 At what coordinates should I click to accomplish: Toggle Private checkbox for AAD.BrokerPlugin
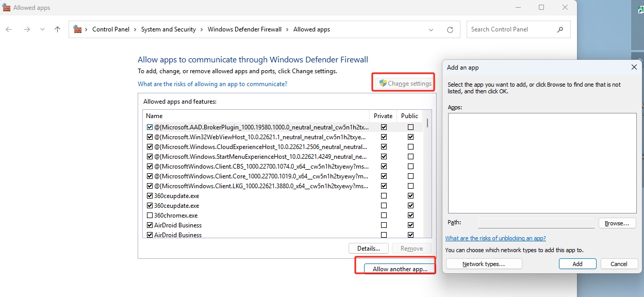click(x=384, y=127)
